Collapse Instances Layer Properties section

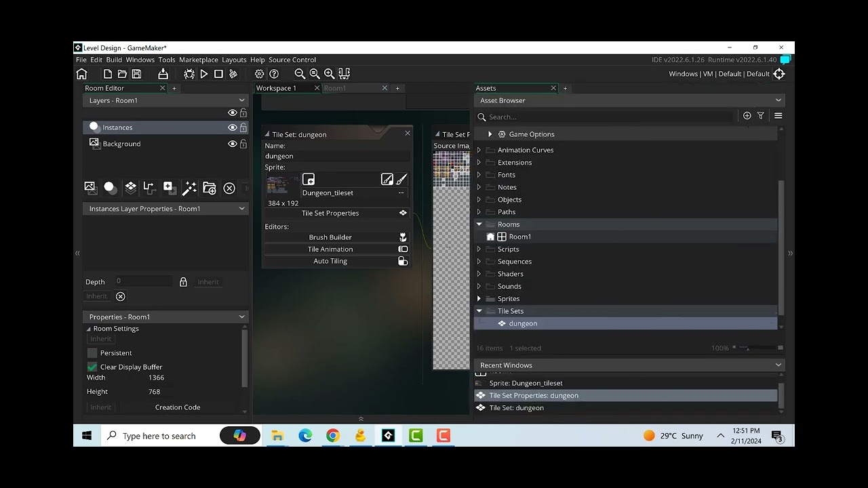click(x=241, y=209)
